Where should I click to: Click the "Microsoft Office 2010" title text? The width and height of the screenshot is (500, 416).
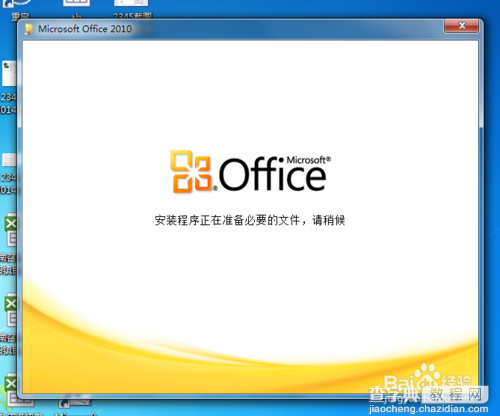85,29
